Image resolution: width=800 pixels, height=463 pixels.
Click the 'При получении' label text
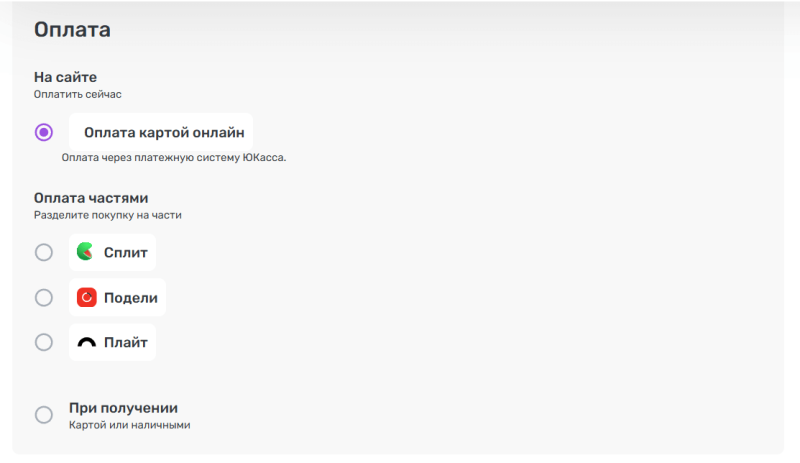coord(123,407)
